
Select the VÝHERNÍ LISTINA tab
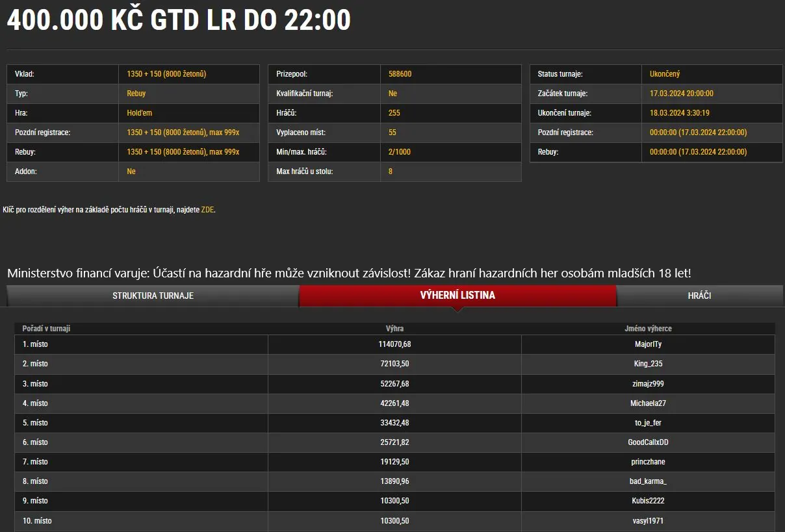457,296
